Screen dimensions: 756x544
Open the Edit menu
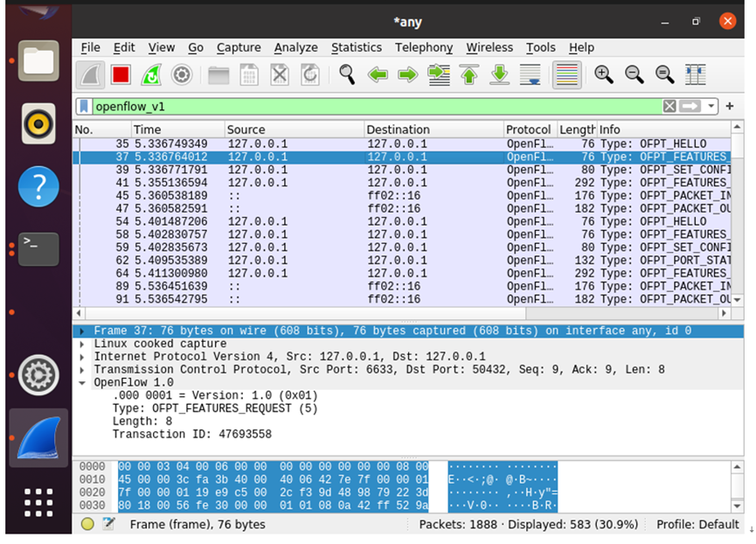[124, 47]
